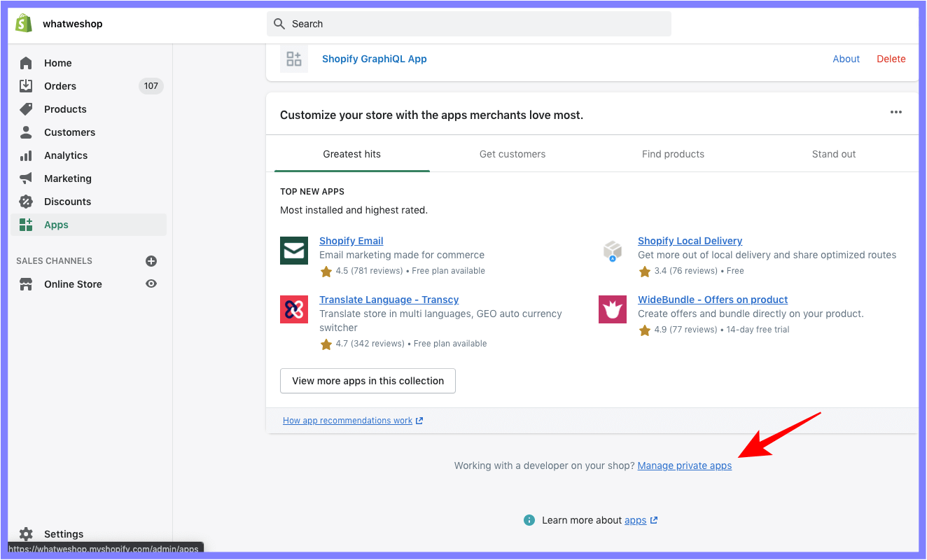The width and height of the screenshot is (927, 560).
Task: Open the Shopify Local Delivery link
Action: [690, 241]
